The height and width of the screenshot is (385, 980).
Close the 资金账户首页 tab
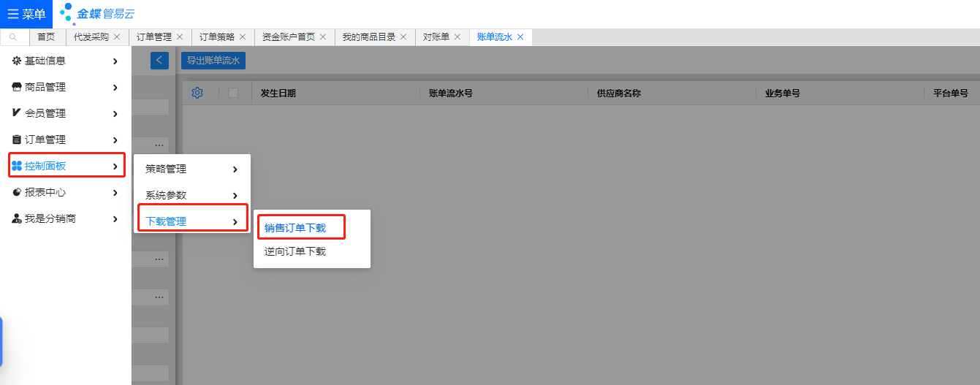[x=323, y=37]
